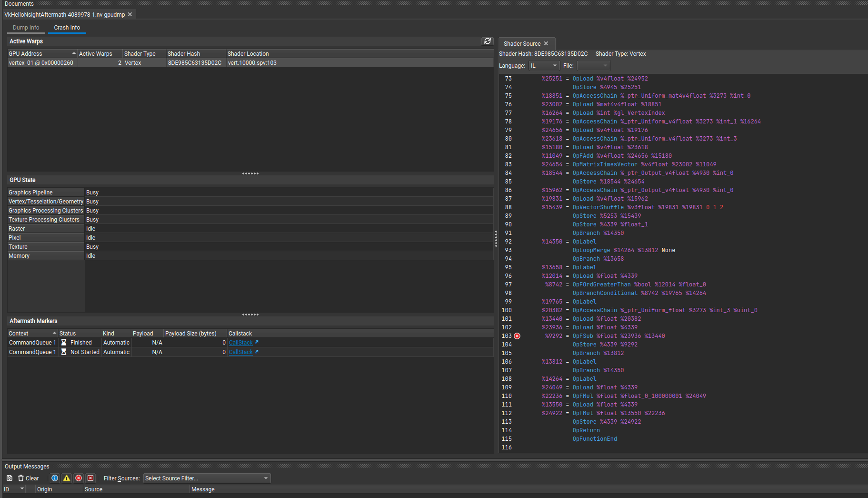Click the splitter handle left of Shader Source
Image resolution: width=868 pixels, height=498 pixels.
tap(496, 238)
